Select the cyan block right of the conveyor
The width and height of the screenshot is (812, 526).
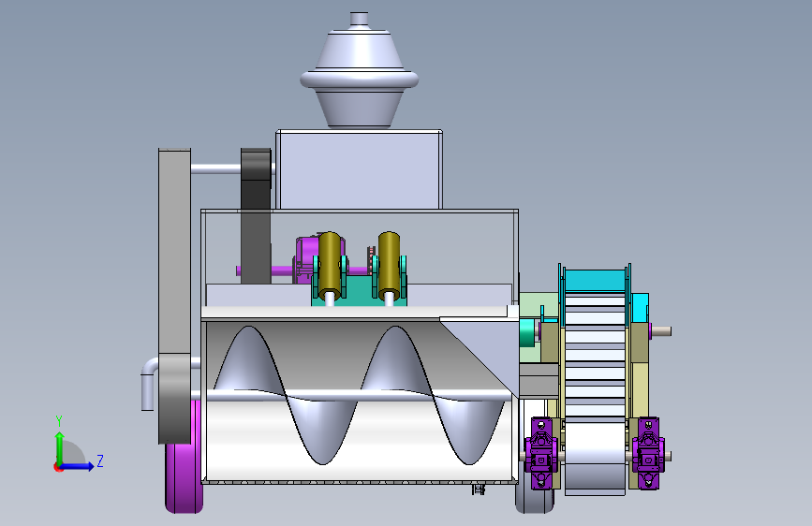pos(640,307)
